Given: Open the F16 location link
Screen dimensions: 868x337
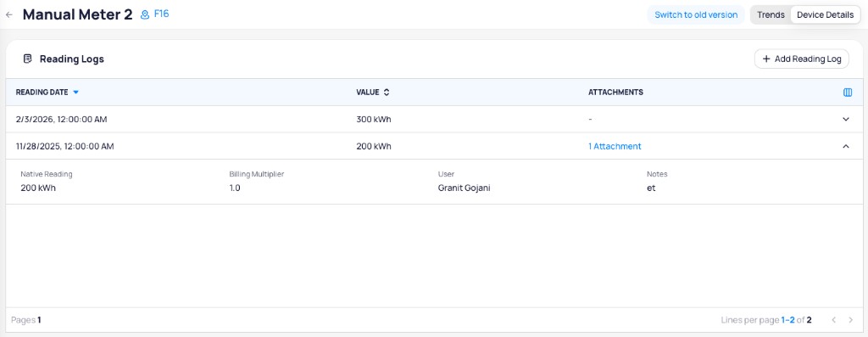Looking at the screenshot, I should tap(161, 14).
